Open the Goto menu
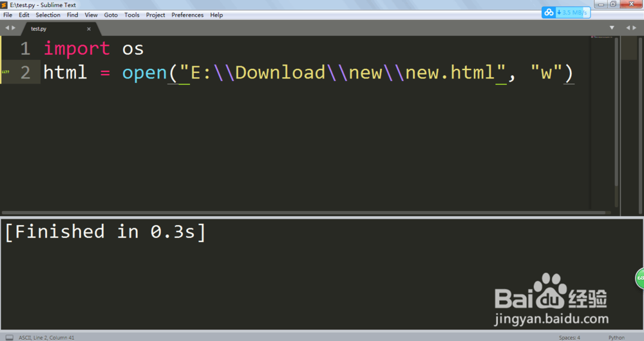 click(x=111, y=15)
